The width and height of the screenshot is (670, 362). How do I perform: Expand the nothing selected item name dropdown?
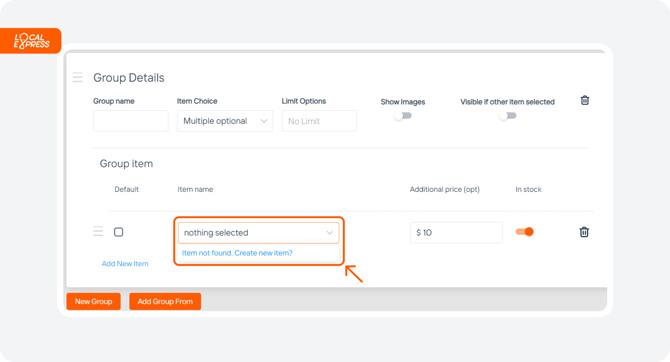pos(258,233)
